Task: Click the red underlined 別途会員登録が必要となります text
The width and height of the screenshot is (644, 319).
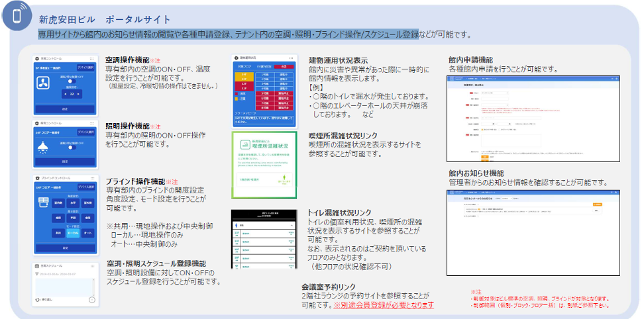Action: point(384,305)
